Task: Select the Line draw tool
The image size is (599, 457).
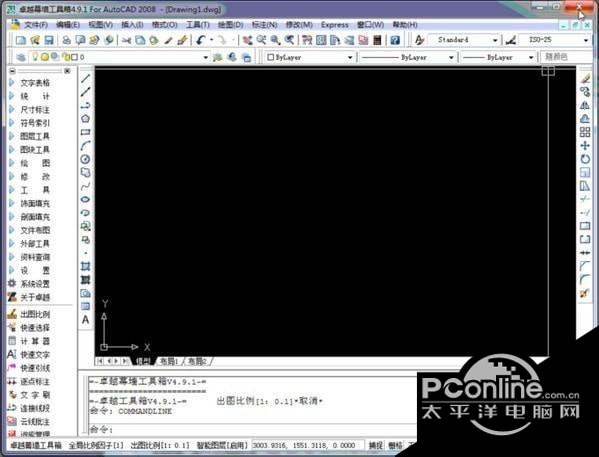Action: click(x=85, y=78)
